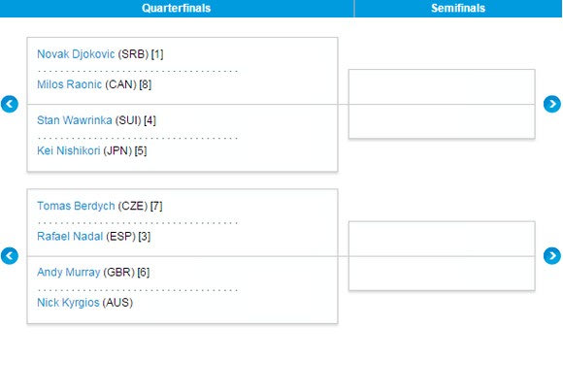Click the right arrow beside the bottom semifinal box
The image size is (563, 392).
552,256
